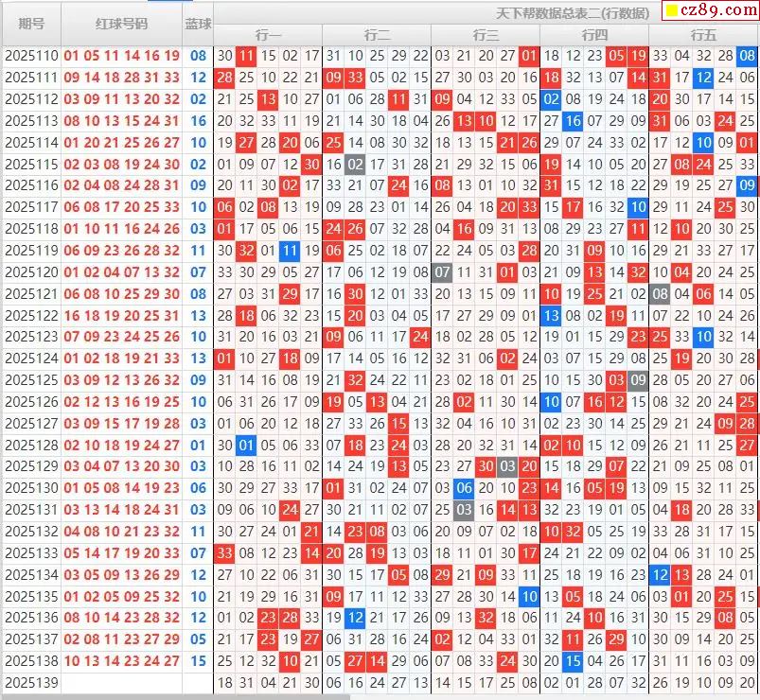
Task: Select the 行五 column group header
Action: tap(703, 35)
